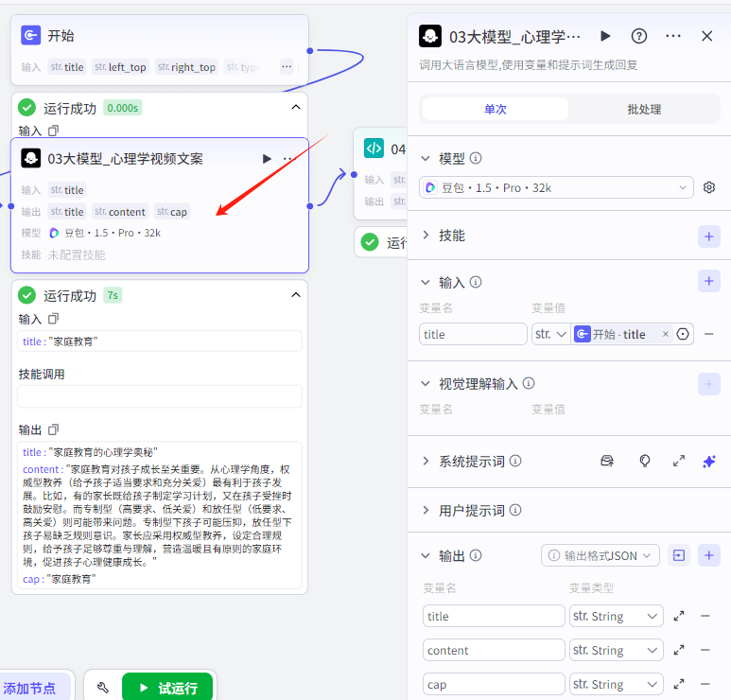Open type dropdown for output cap
The image size is (731, 700).
coord(616,684)
